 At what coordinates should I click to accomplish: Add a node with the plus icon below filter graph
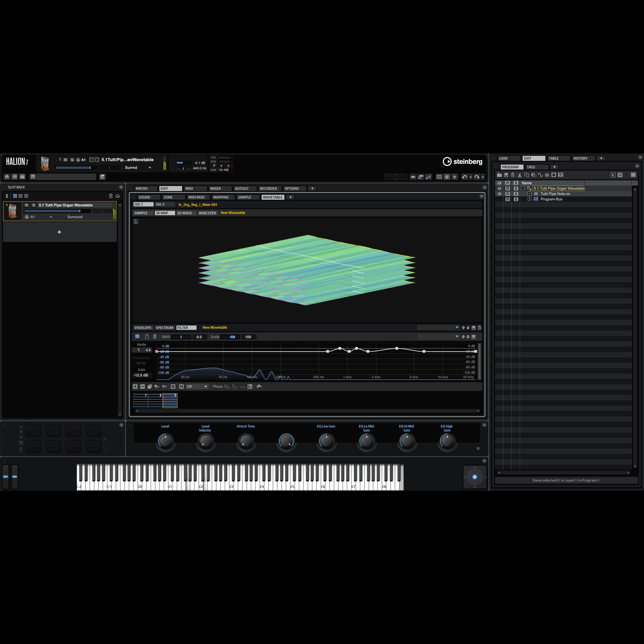135,387
